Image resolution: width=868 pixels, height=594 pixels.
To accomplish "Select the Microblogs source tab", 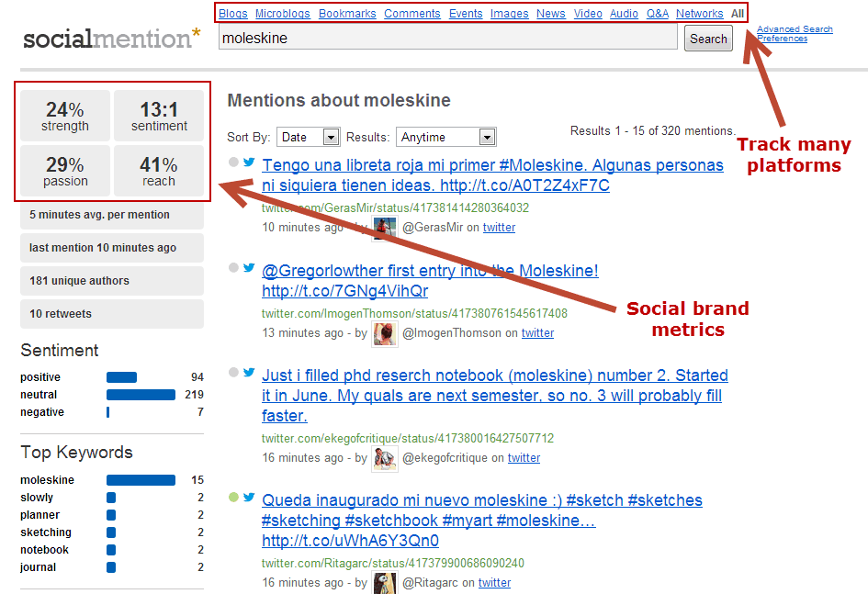I will (x=282, y=13).
